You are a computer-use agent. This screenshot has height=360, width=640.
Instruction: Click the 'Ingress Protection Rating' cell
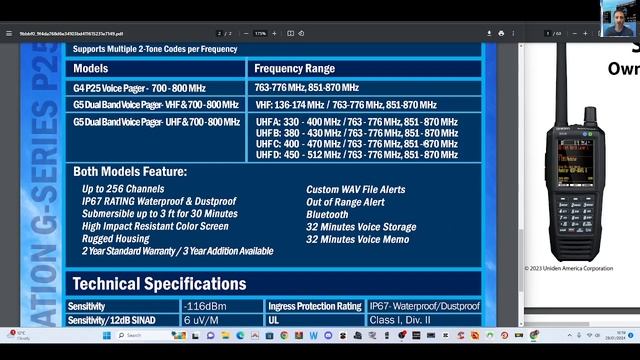[315, 307]
